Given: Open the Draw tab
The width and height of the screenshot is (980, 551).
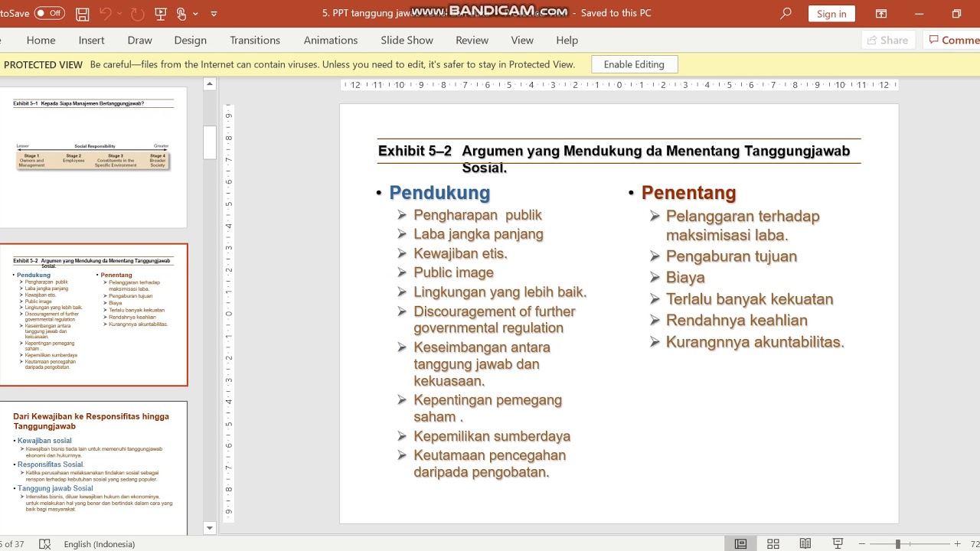Looking at the screenshot, I should (x=140, y=40).
